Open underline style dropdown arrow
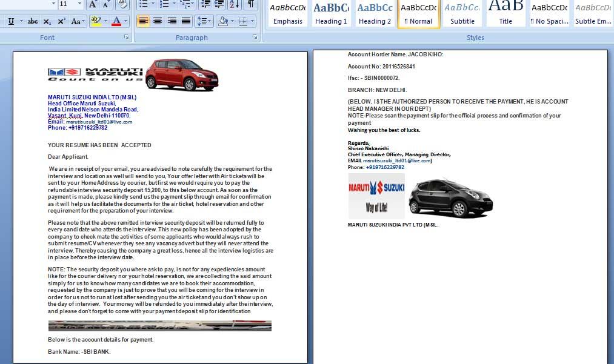The image size is (614, 364). pos(21,21)
